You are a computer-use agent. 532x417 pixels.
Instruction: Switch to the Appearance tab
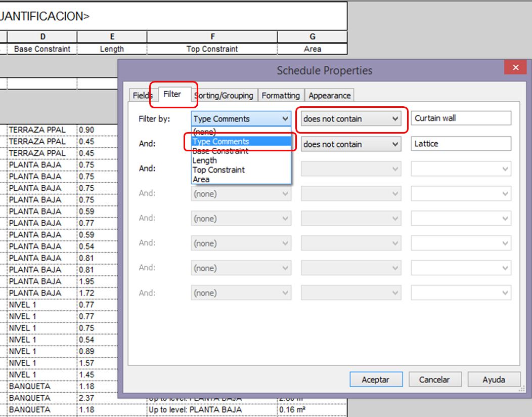point(329,96)
